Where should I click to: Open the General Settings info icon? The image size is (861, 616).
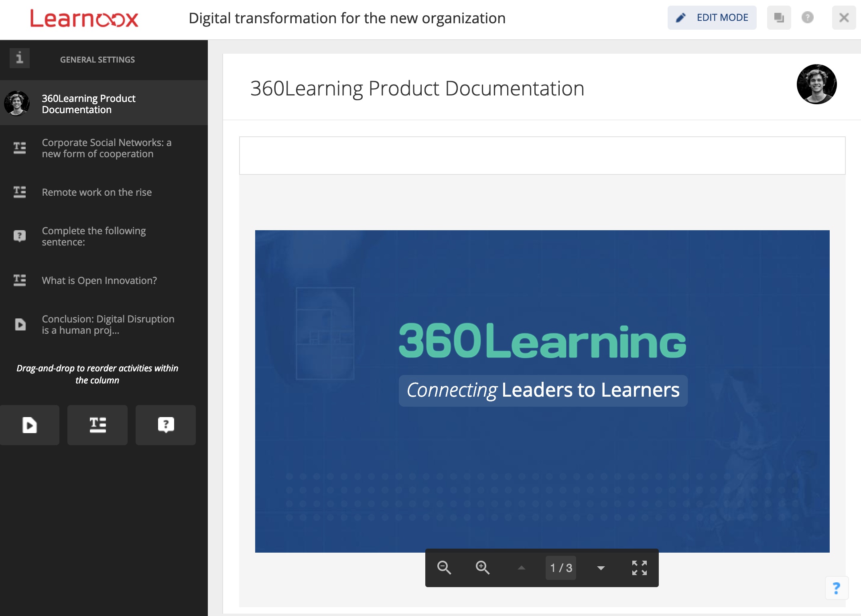click(x=20, y=59)
